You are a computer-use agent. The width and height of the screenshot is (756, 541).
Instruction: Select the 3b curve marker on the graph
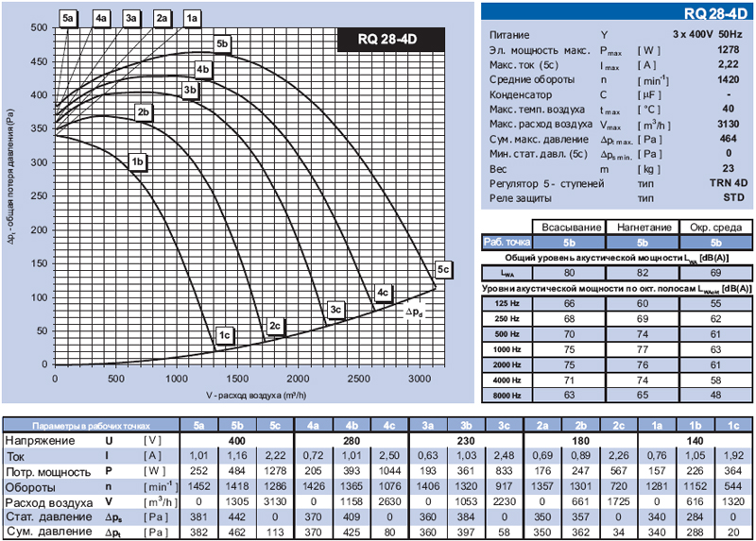pyautogui.click(x=191, y=91)
